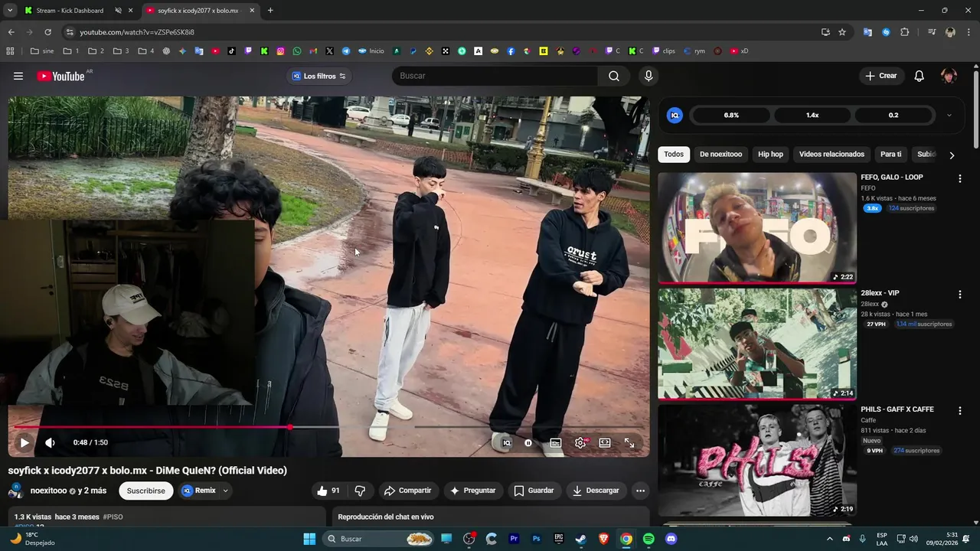The width and height of the screenshot is (980, 551).
Task: Open the clips bookmark
Action: 664,51
